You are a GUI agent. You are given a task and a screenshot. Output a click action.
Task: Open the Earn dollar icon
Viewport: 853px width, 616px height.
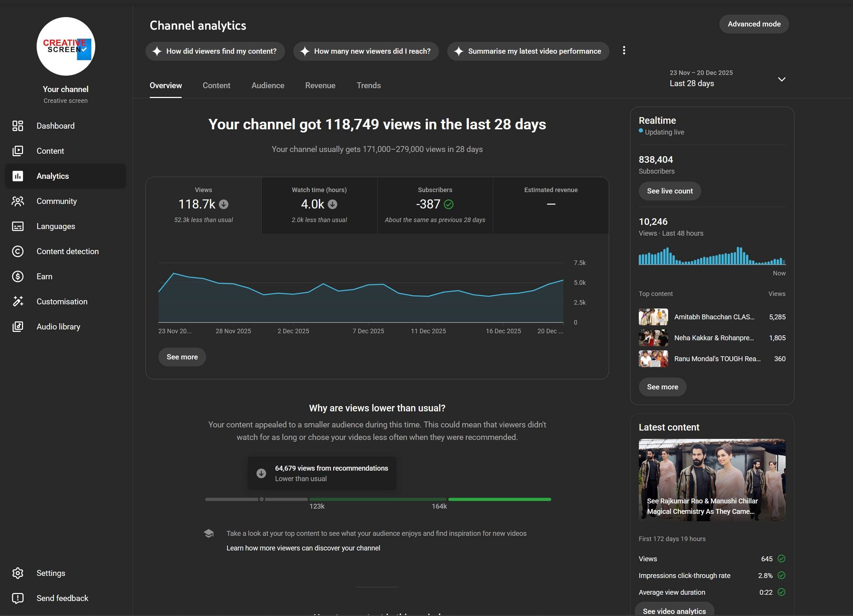coord(18,276)
